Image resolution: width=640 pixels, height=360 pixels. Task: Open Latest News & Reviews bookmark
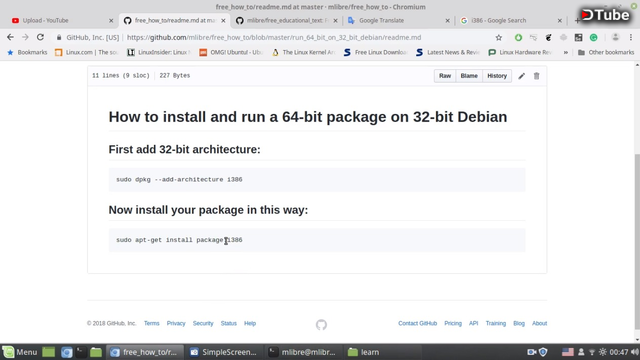pos(448,52)
